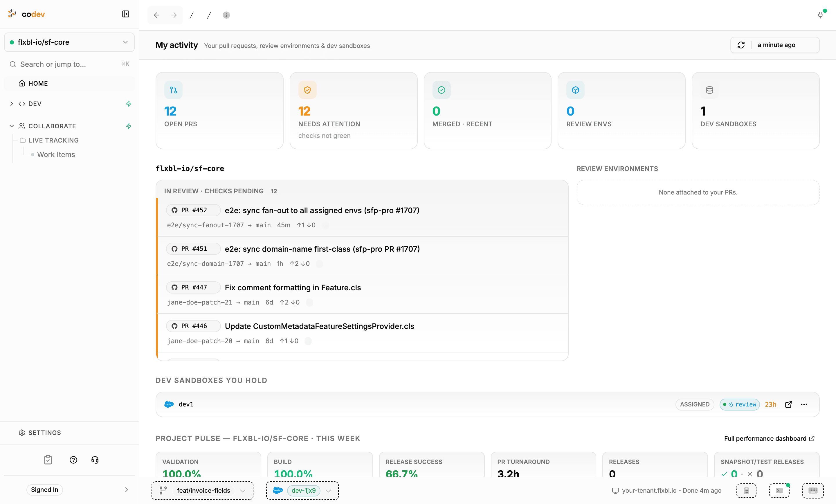Open Full performance dashboard link

click(769, 438)
